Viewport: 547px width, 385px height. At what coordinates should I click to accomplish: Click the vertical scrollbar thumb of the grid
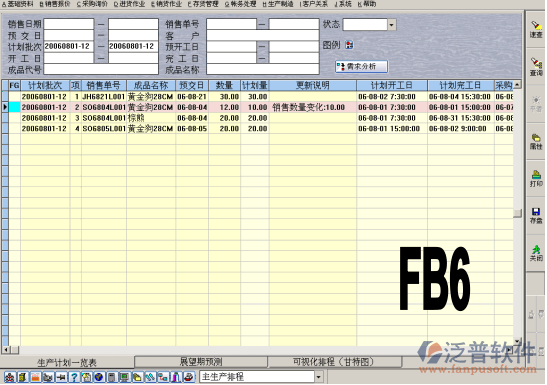[x=517, y=213]
